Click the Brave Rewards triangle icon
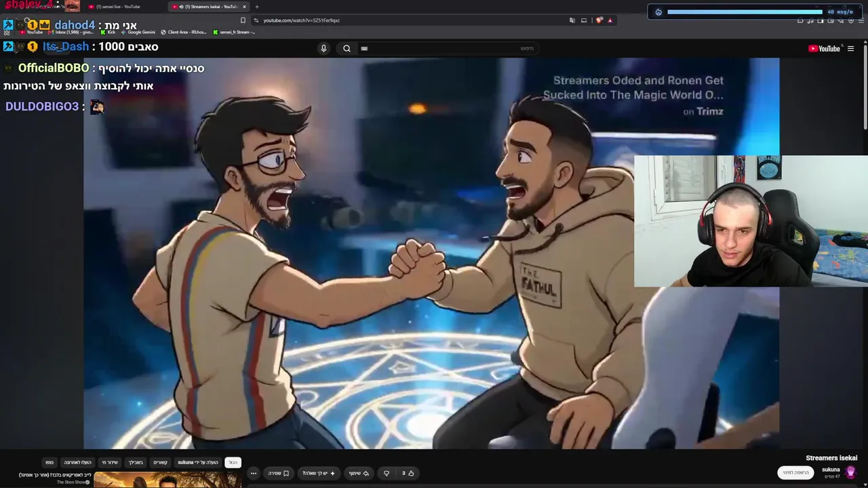The height and width of the screenshot is (488, 868). [610, 20]
